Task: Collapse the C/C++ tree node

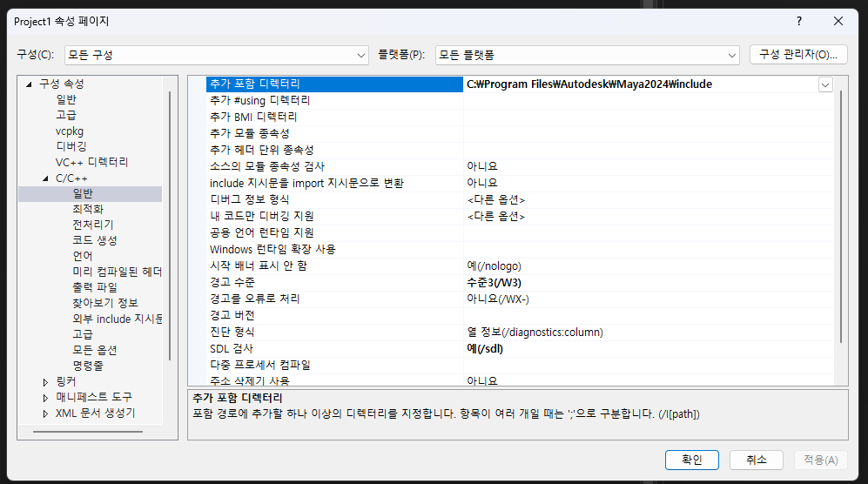Action: [45, 178]
